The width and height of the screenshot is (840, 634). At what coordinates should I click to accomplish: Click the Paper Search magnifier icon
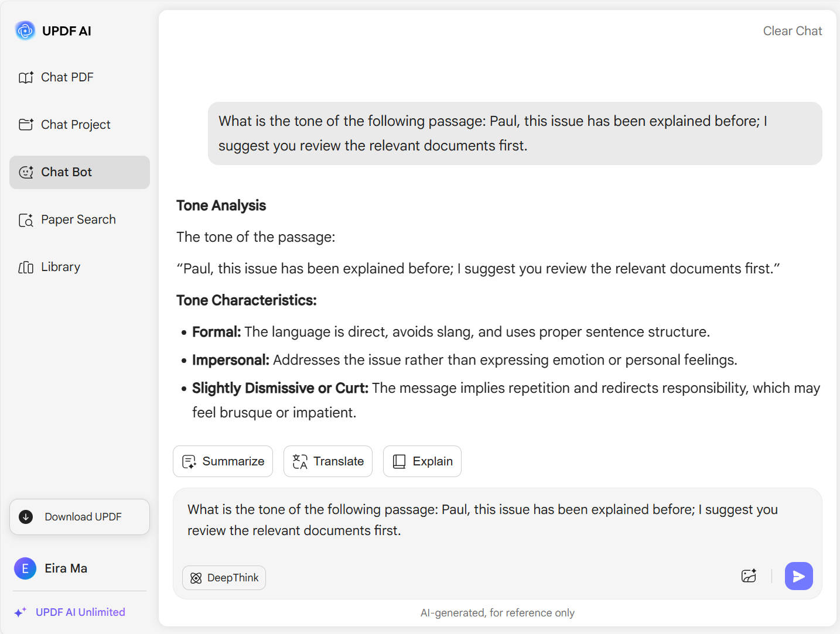click(26, 220)
